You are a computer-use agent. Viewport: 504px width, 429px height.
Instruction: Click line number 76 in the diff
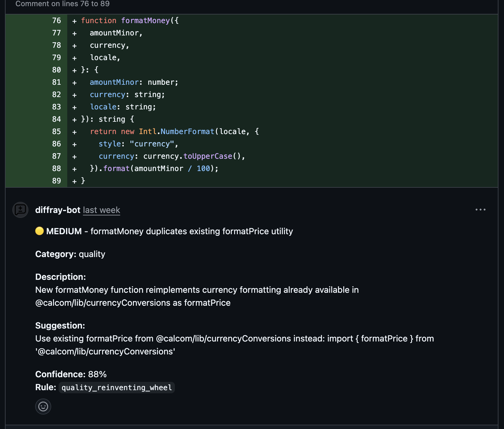pyautogui.click(x=56, y=21)
